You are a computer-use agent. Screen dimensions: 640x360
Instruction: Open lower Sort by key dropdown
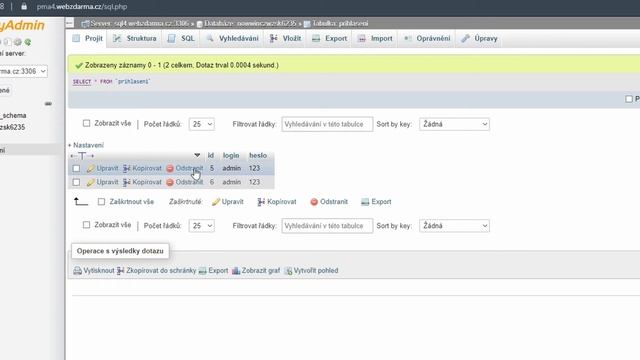click(454, 226)
